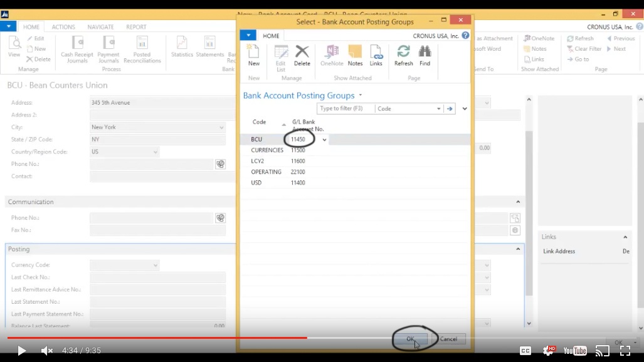644x362 pixels.
Task: Open Bank Account Posting Groups title dropdown
Action: click(x=361, y=95)
